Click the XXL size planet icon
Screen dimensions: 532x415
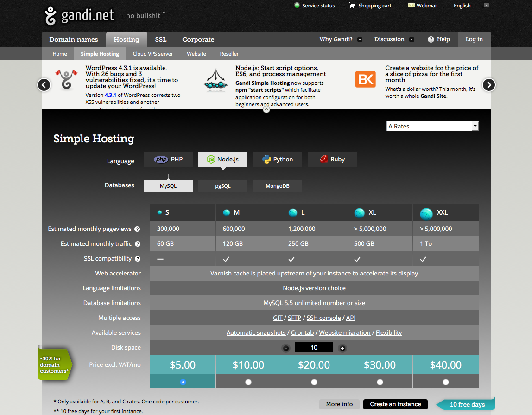pos(426,214)
